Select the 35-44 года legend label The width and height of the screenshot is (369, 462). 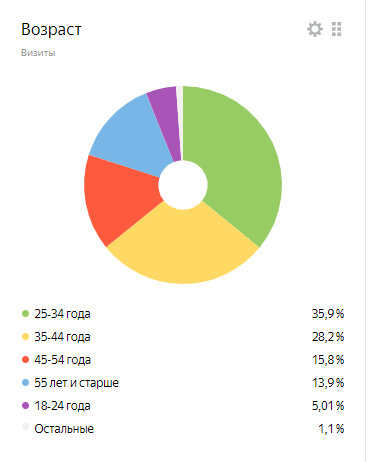62,337
